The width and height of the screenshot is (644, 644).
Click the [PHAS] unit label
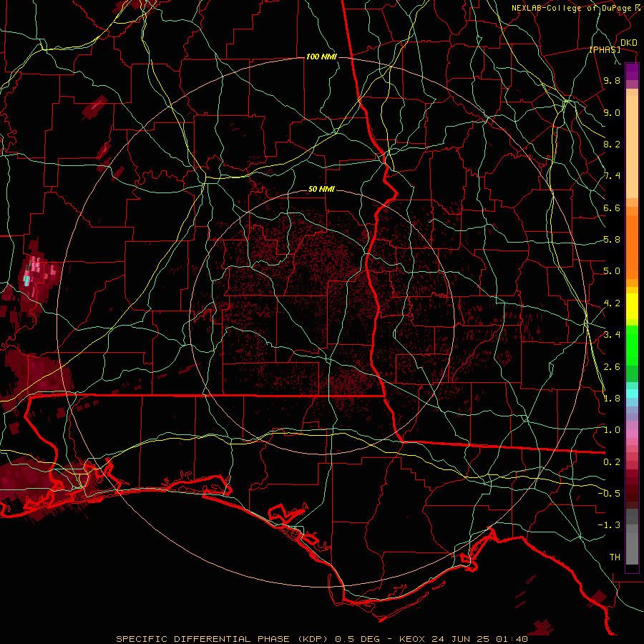click(x=605, y=50)
